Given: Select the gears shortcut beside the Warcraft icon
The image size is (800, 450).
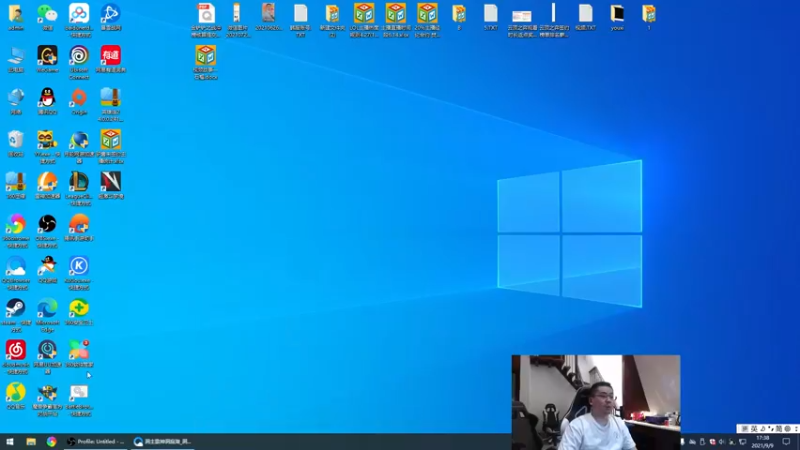Looking at the screenshot, I should coord(79,399).
